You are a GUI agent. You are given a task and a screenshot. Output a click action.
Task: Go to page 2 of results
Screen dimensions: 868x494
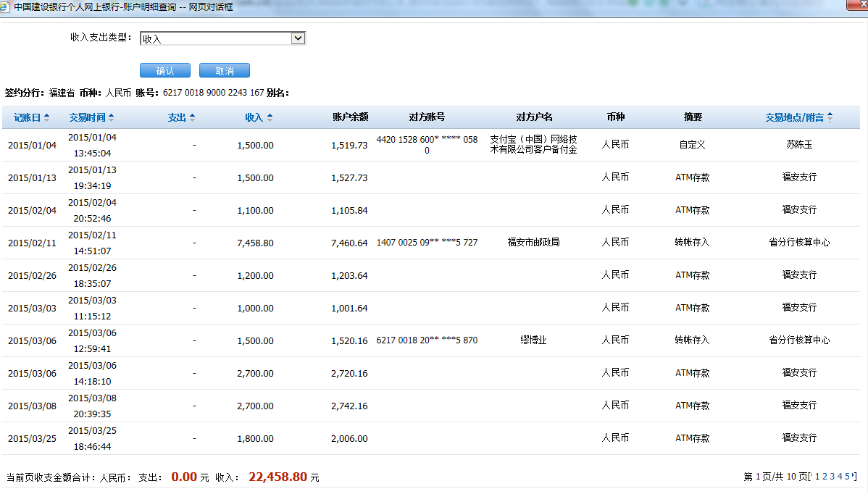pos(825,477)
